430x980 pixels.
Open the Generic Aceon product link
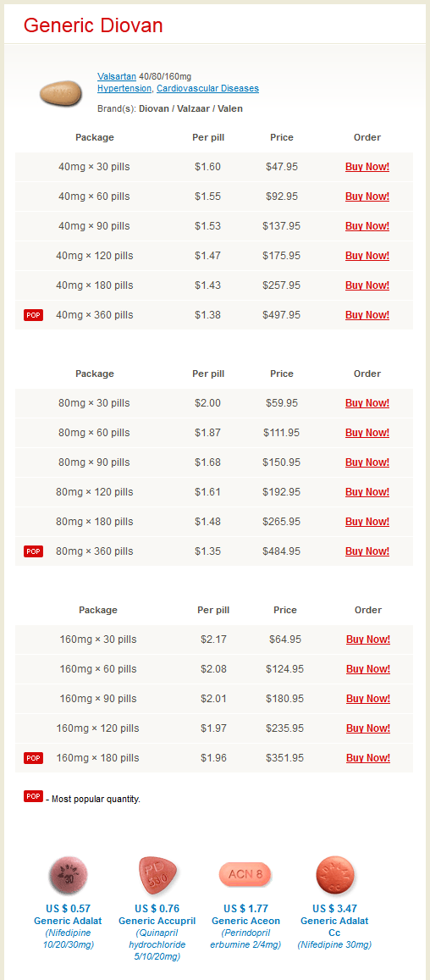pyautogui.click(x=245, y=922)
